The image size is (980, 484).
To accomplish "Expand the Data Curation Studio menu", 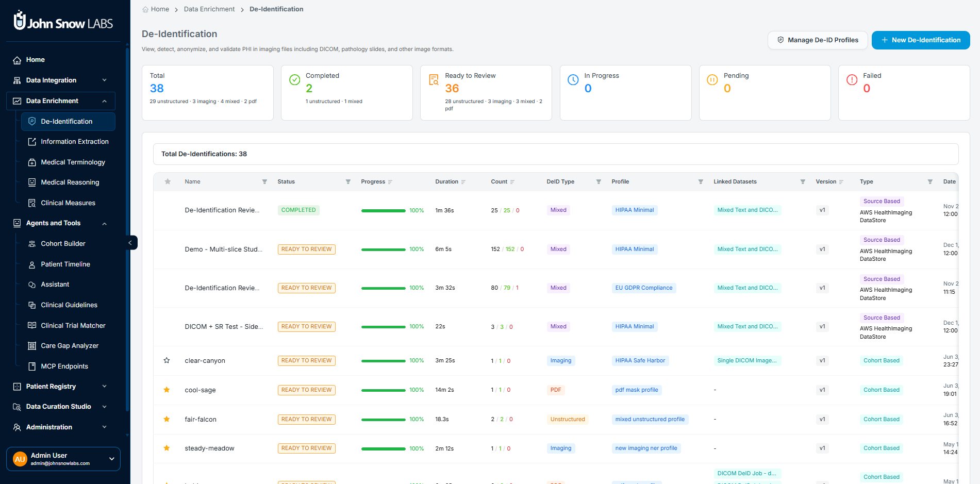I will click(105, 407).
